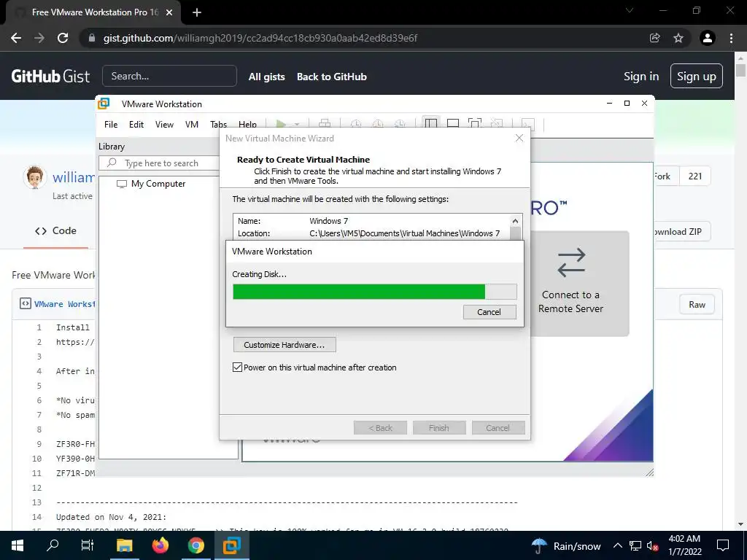Close the New Virtual Machine Wizard dialog
The image size is (747, 560).
click(x=519, y=138)
